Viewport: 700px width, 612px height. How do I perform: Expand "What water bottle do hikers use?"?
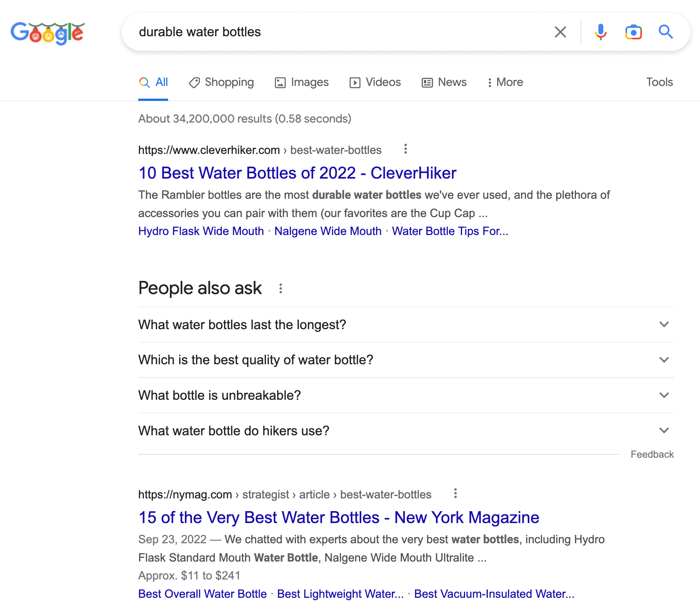pos(406,431)
